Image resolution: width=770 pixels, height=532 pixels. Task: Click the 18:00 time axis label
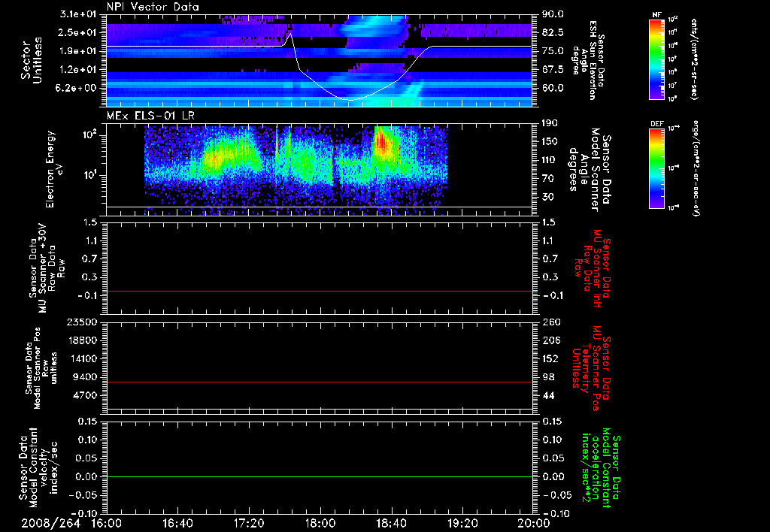pyautogui.click(x=320, y=523)
